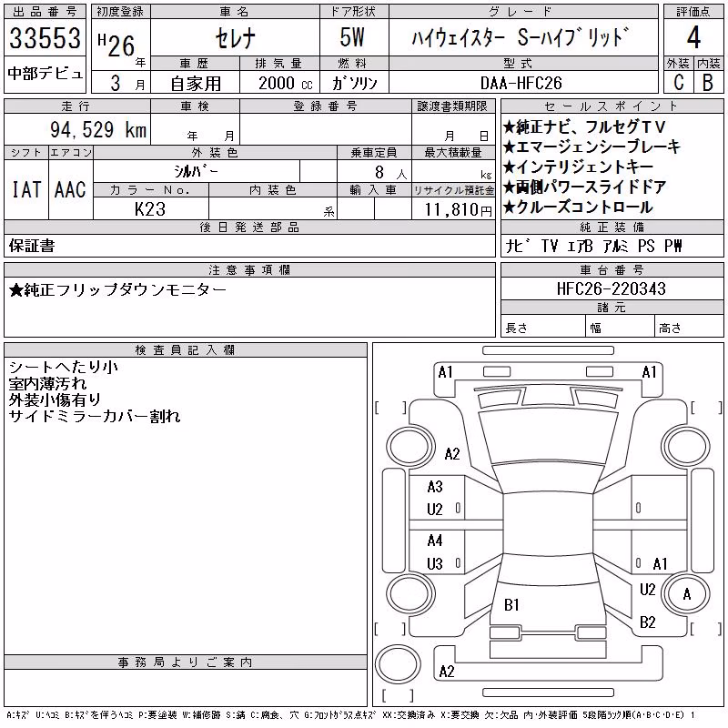This screenshot has height=728, width=728.
Task: Click PW in genuine equipment row
Action: 672,246
